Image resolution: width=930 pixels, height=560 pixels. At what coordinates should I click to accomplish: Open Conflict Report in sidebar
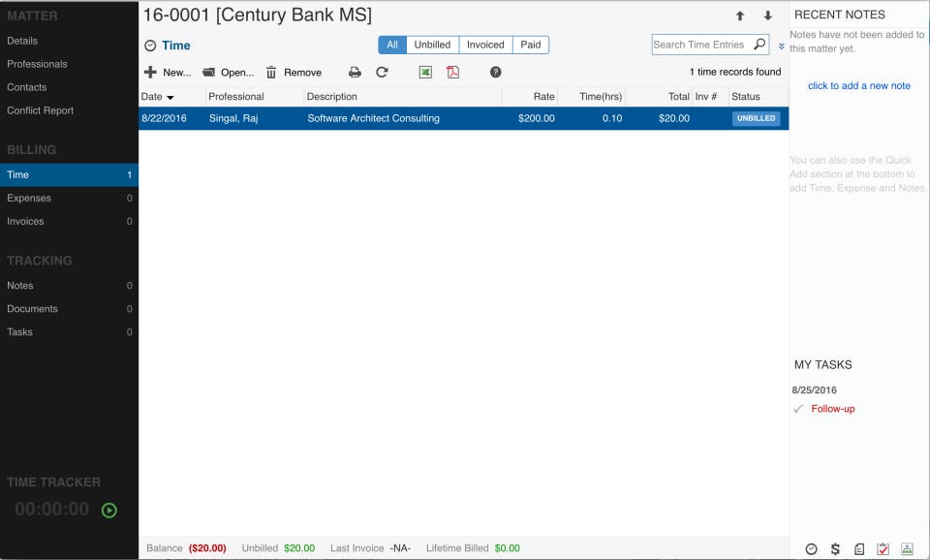click(69, 110)
